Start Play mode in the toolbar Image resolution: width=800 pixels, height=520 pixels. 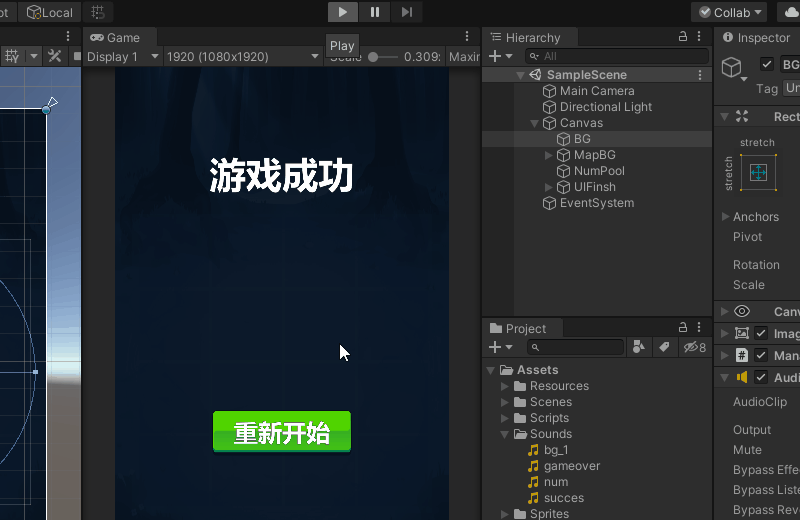click(343, 12)
